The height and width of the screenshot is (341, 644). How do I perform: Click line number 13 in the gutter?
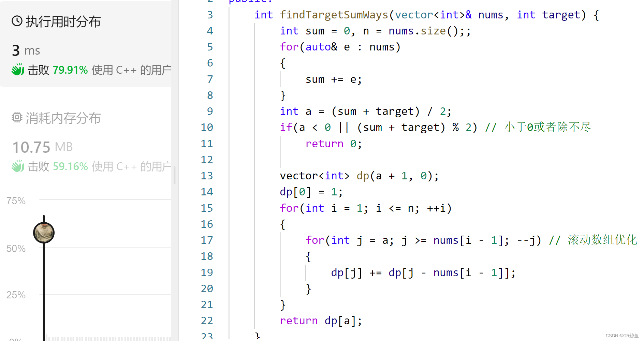coord(207,176)
